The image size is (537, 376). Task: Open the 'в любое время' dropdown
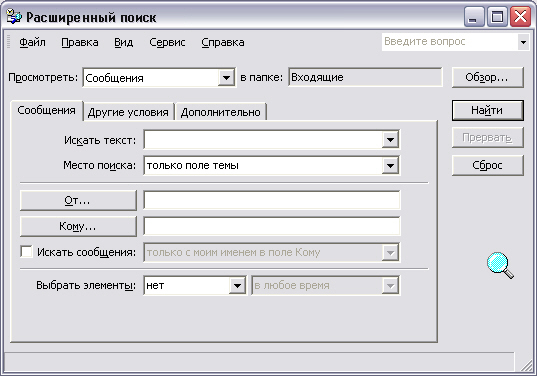325,285
